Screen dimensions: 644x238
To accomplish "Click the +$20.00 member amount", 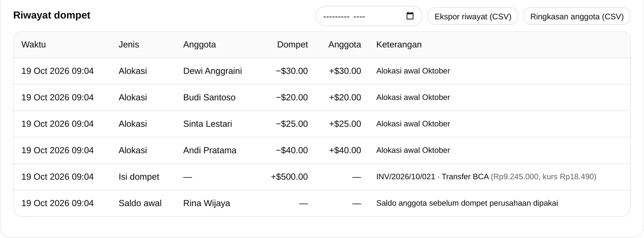I will click(345, 97).
